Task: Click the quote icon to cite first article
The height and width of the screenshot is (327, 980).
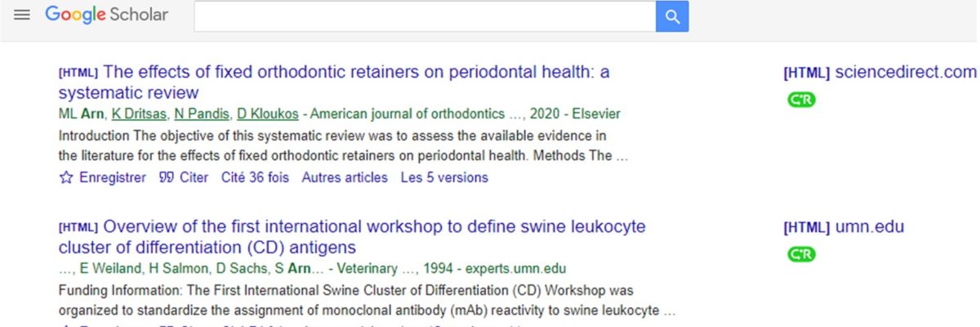Action: point(166,177)
